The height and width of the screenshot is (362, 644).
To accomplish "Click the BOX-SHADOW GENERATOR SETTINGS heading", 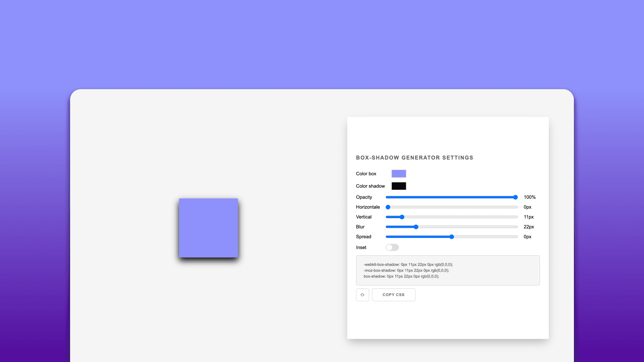I will click(415, 158).
